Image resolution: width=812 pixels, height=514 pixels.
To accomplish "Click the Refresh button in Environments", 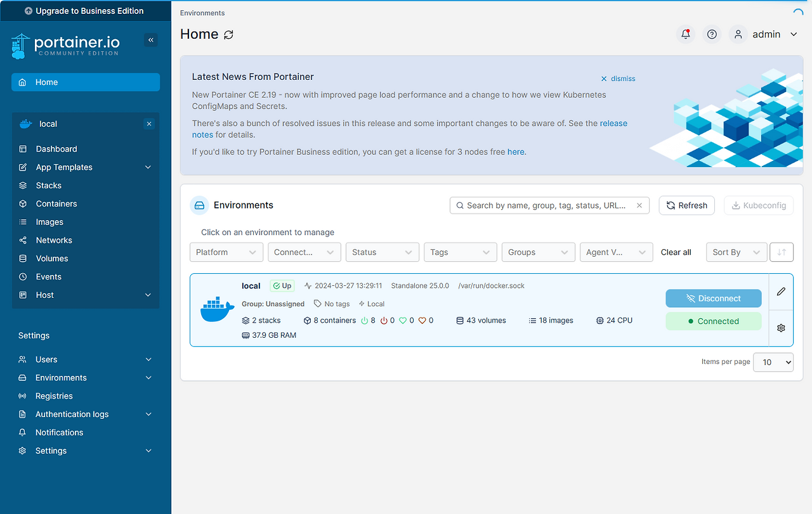I will [x=687, y=205].
